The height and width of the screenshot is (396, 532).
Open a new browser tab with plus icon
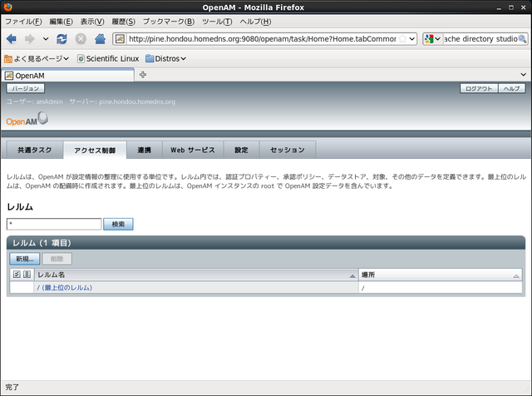(x=143, y=76)
